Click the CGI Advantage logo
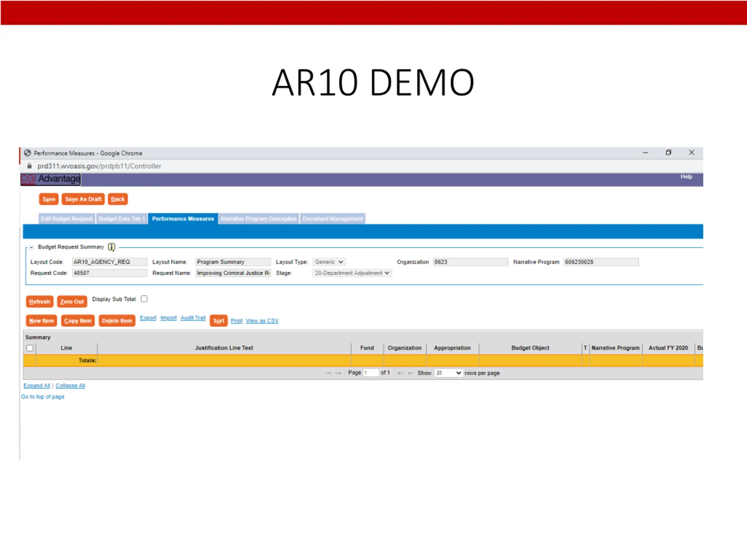Screen dimensions: 747x560 pos(51,179)
